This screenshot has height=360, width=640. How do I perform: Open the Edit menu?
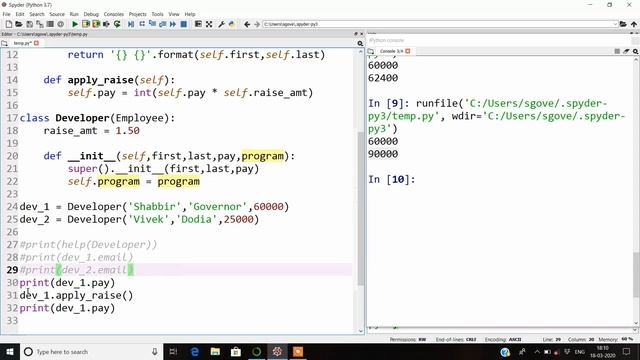(20, 14)
